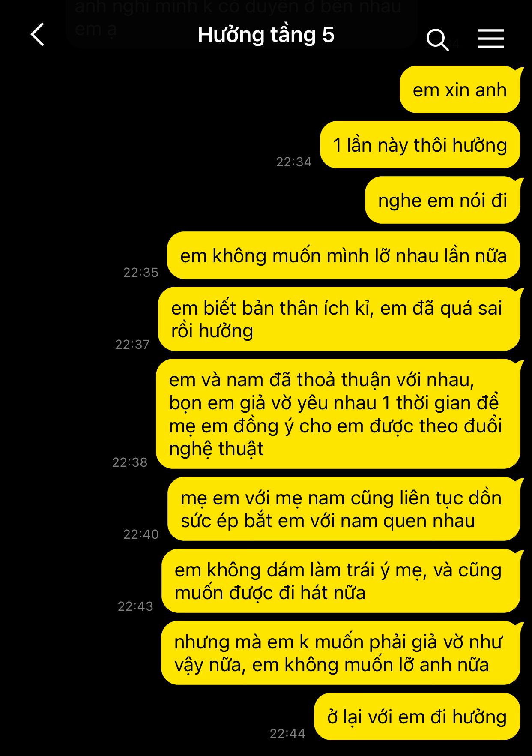The image size is (532, 756).
Task: Select the message '1 lần này thôi hưởng'
Action: [420, 145]
